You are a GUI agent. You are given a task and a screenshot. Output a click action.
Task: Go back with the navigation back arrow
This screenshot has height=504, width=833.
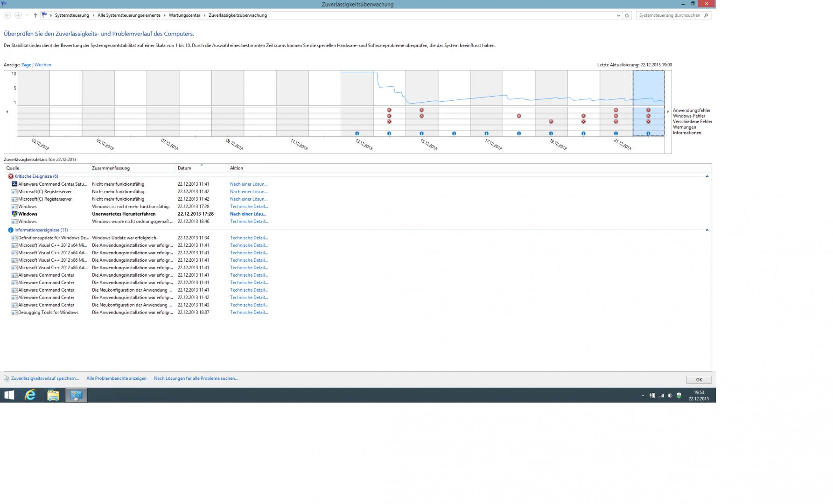click(7, 15)
